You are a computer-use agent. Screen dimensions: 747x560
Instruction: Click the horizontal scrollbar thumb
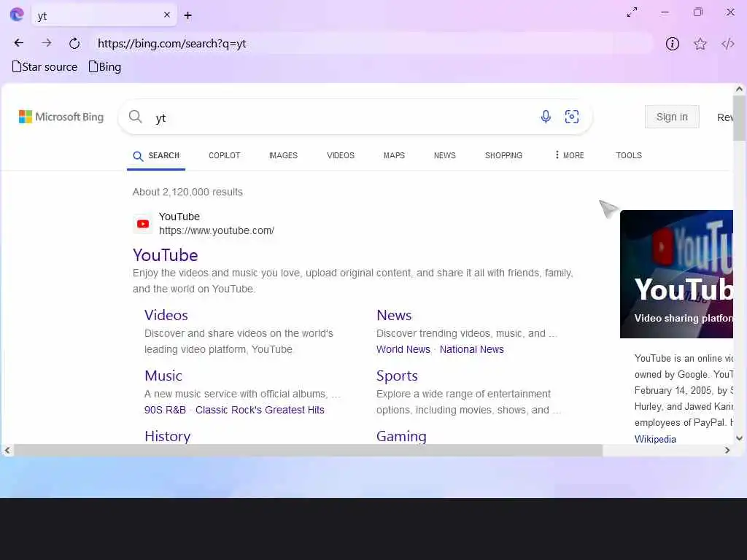tap(308, 450)
